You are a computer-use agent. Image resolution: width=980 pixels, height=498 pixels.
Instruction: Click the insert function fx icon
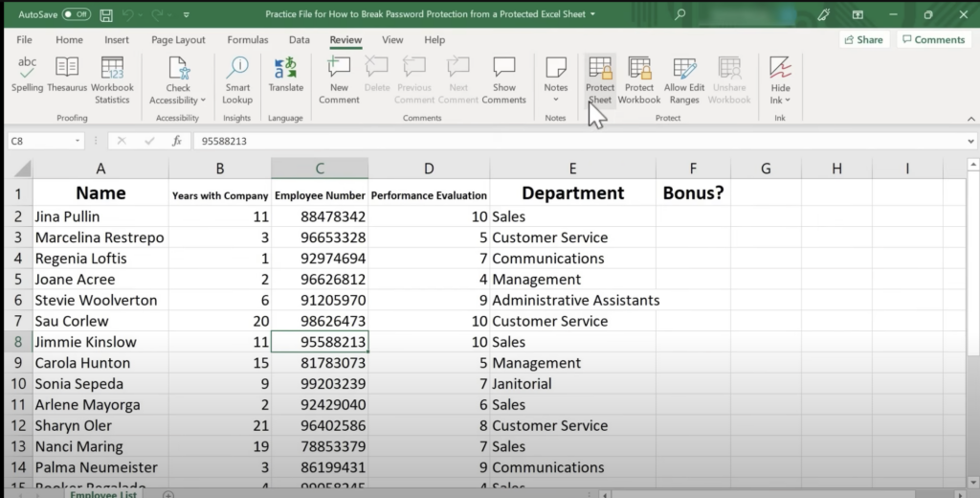tap(177, 141)
